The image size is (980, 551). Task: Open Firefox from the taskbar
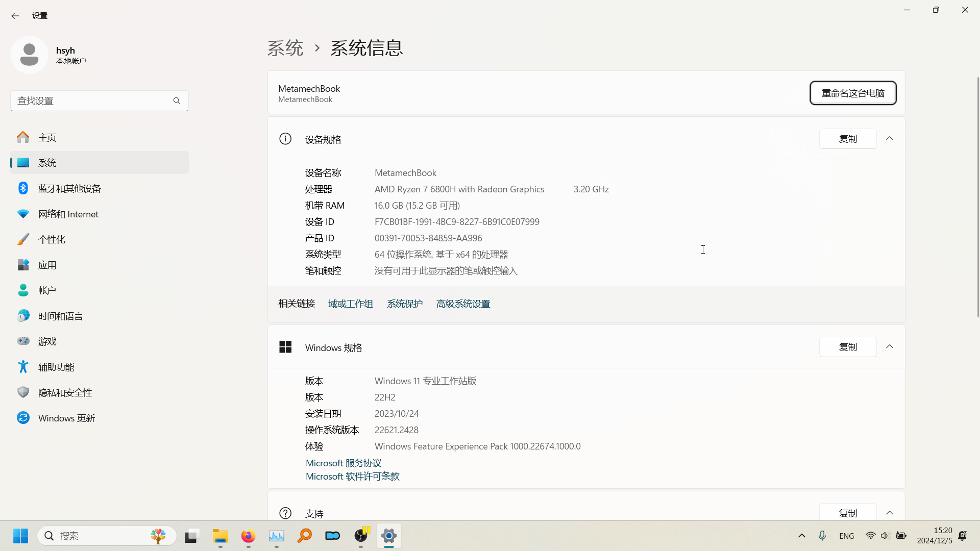249,536
